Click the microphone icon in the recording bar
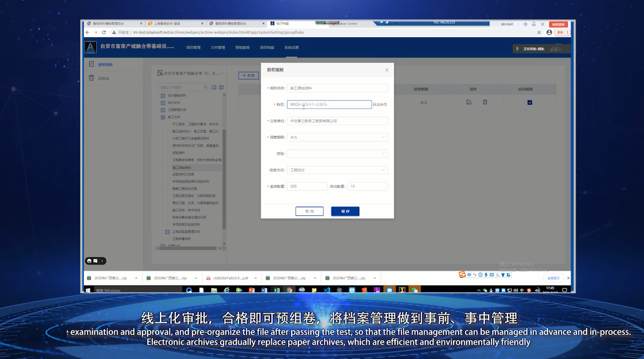644x359 pixels. [534, 24]
